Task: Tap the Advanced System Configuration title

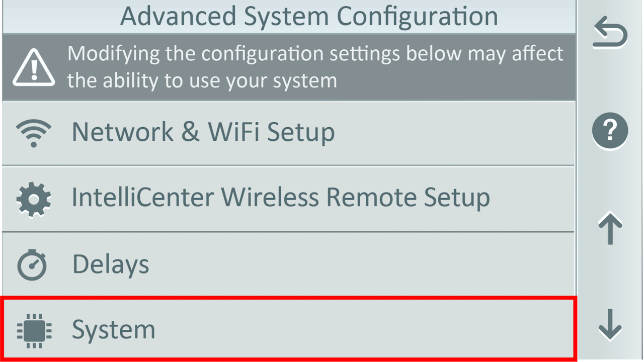Action: [x=309, y=16]
